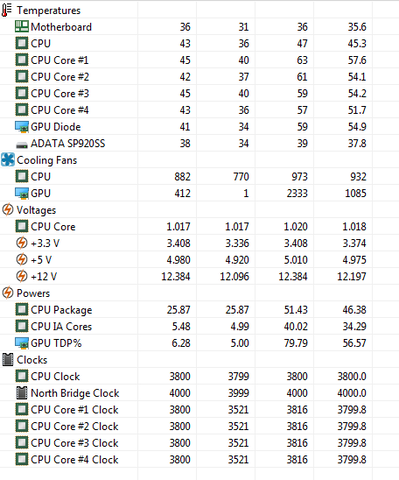Click CPU fan current value 882

pyautogui.click(x=182, y=177)
